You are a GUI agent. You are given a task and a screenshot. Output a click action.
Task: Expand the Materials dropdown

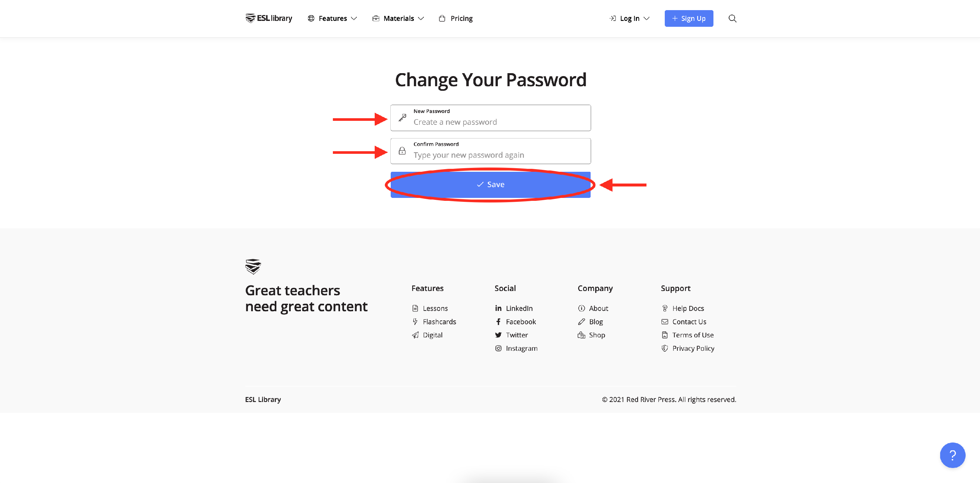point(398,18)
